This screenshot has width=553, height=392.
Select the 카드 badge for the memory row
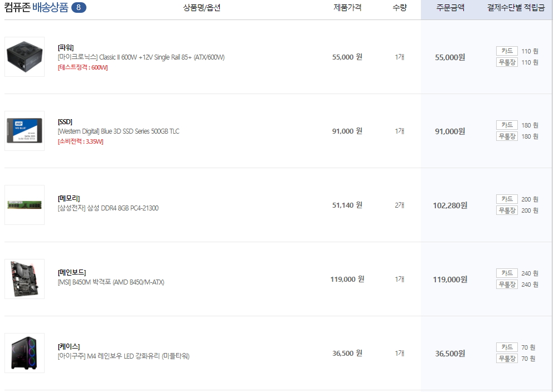tap(507, 199)
